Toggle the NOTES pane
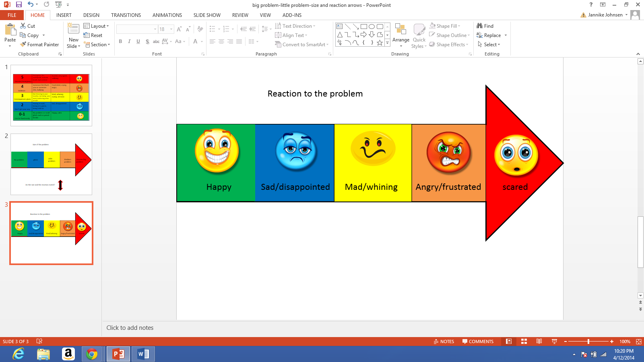 (x=444, y=341)
